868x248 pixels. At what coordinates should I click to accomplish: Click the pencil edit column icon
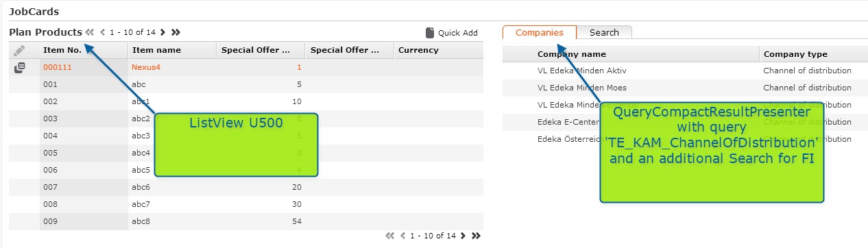pyautogui.click(x=19, y=50)
